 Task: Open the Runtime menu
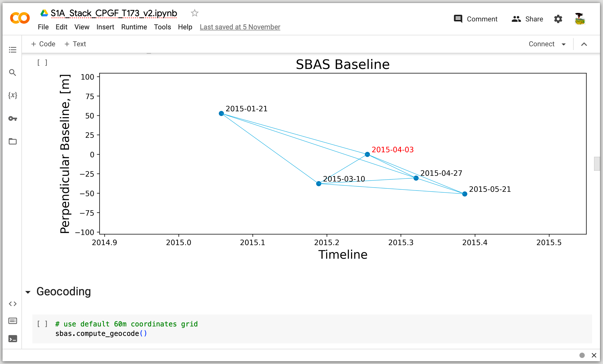coord(134,27)
